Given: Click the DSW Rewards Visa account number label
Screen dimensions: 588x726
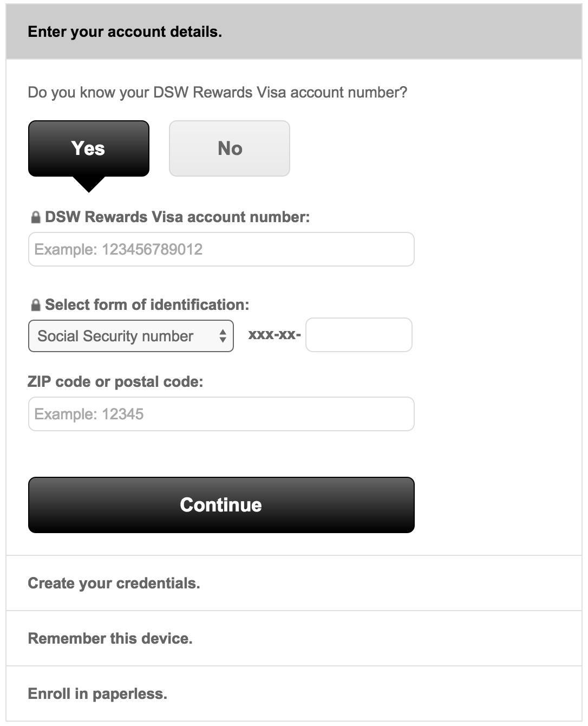Looking at the screenshot, I should 178,217.
